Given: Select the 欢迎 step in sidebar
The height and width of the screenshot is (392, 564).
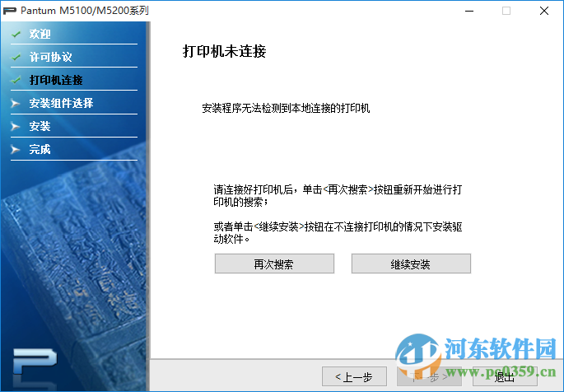Looking at the screenshot, I should [40, 34].
